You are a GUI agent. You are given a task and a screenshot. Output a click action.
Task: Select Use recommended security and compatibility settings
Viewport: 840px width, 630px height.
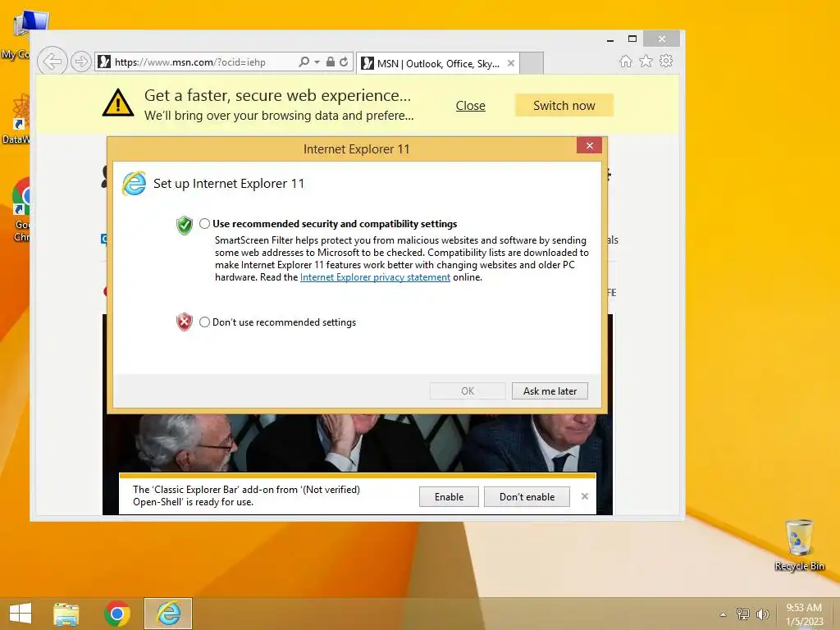(x=204, y=224)
